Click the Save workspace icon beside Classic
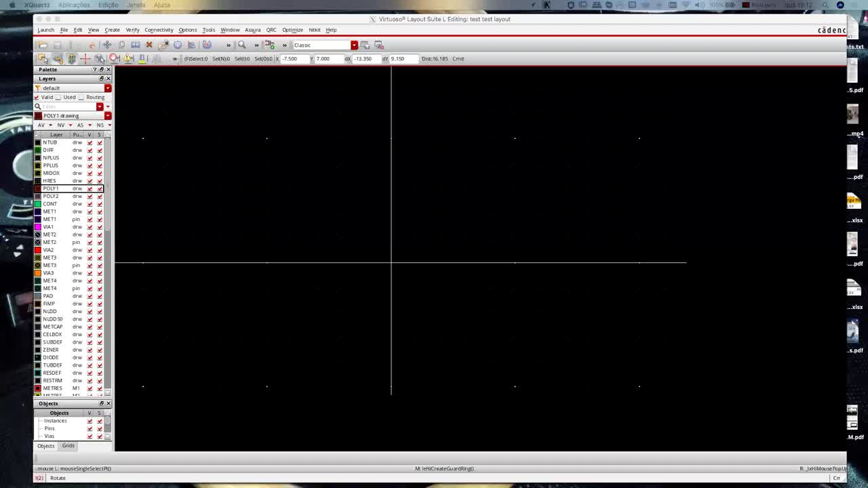 coord(365,45)
